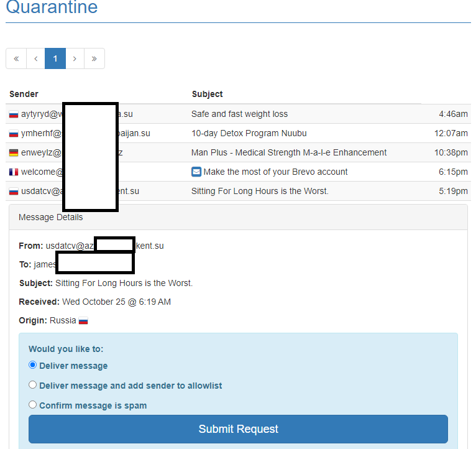Screen dimensions: 476x449
Task: Open the Safe and fast weight loss message
Action: (239, 114)
